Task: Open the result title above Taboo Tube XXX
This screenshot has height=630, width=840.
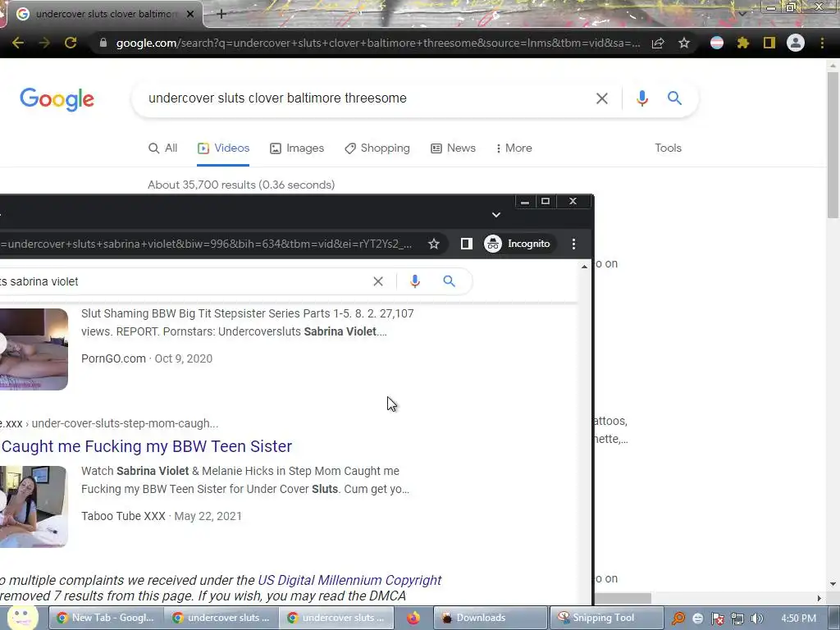Action: pyautogui.click(x=146, y=446)
